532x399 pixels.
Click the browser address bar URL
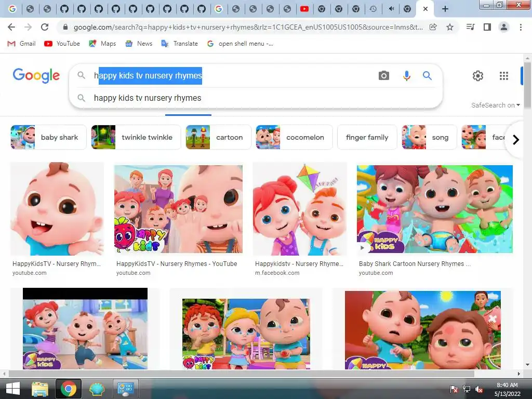[x=248, y=27]
